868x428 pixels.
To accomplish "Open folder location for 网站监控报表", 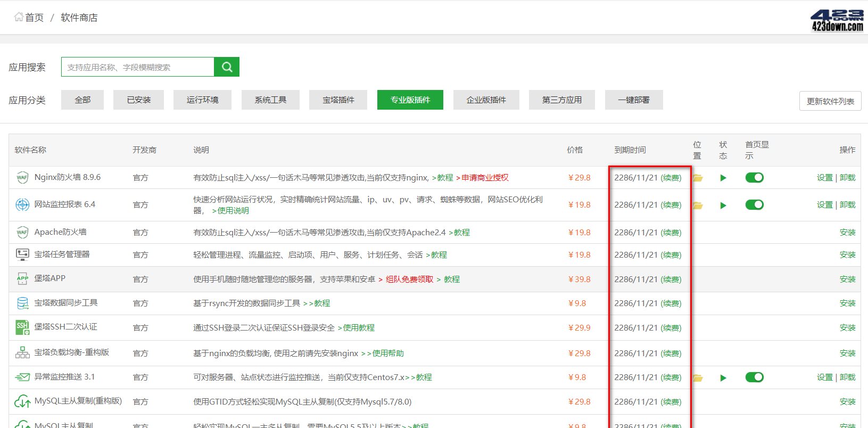I will click(698, 205).
